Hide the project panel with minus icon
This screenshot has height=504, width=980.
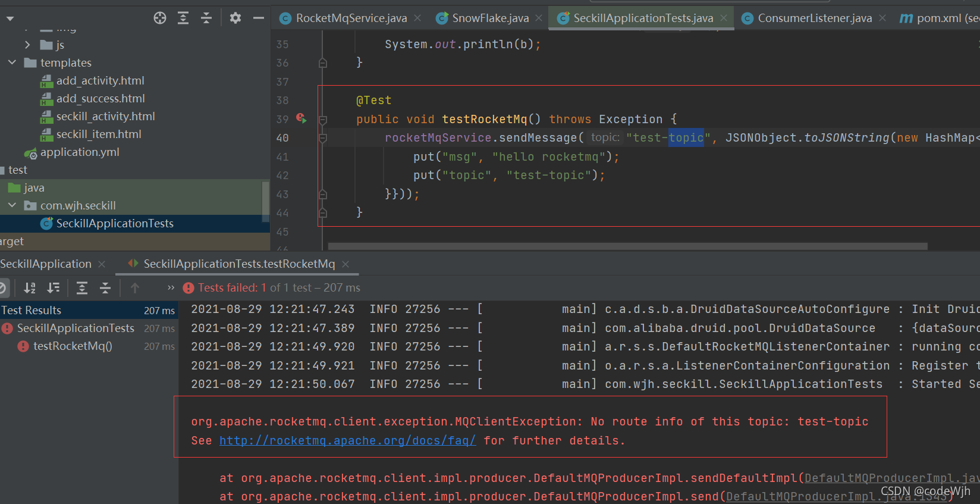point(259,18)
